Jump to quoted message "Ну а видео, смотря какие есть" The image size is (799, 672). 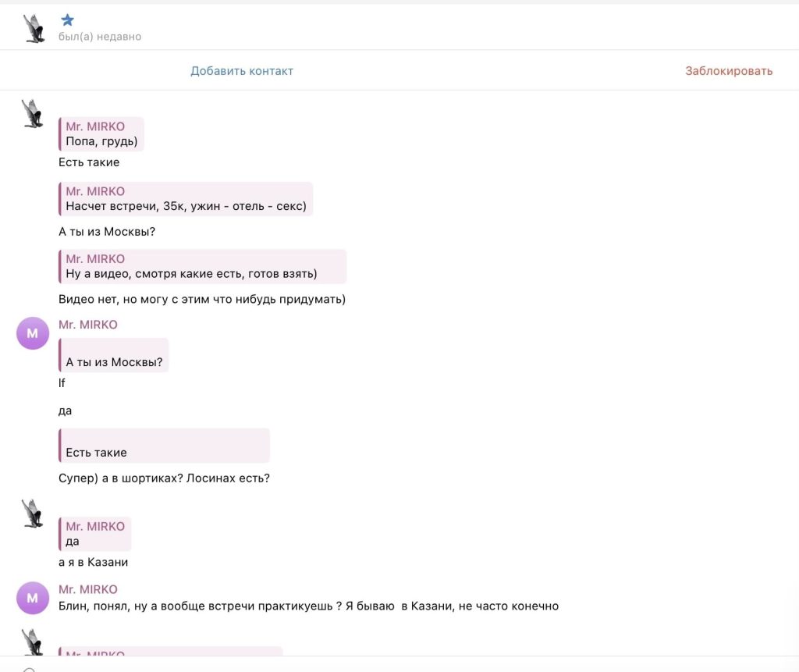(x=202, y=266)
